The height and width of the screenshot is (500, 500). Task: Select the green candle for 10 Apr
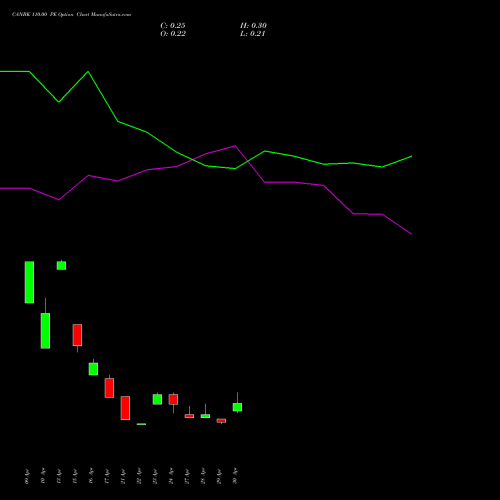[45, 331]
